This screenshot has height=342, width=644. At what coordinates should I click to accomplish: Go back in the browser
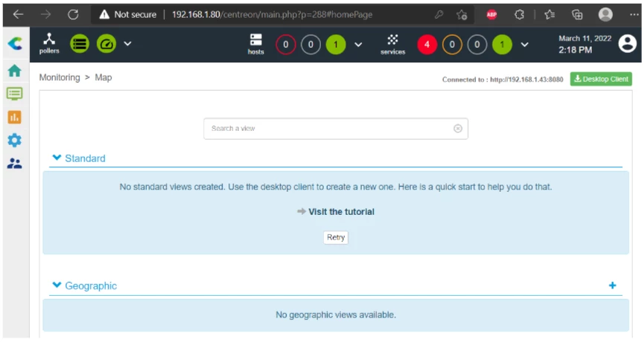pos(18,15)
